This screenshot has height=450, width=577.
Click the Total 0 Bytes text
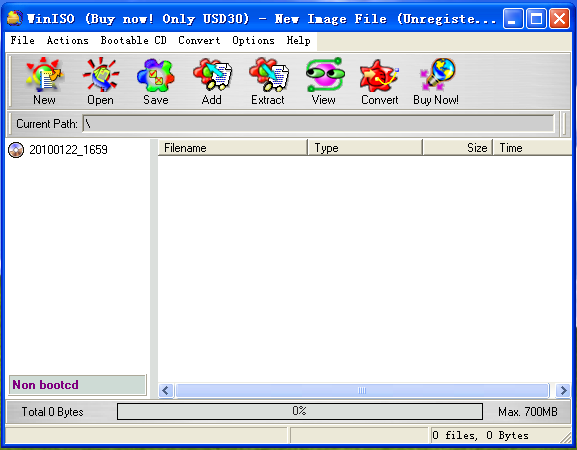52,412
